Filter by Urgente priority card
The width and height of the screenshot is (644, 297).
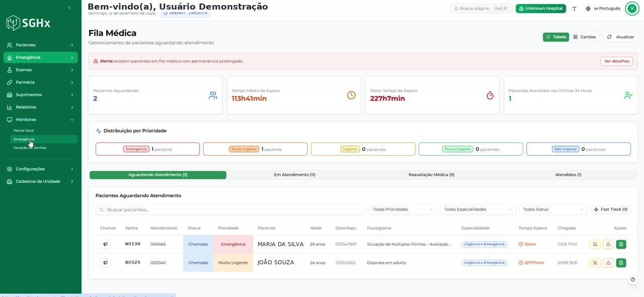[363, 149]
